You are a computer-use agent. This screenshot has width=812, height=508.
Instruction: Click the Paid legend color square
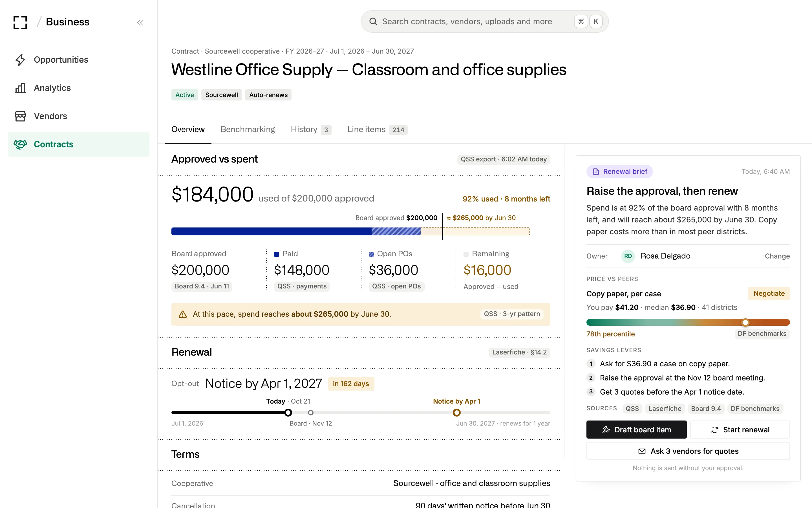[x=277, y=254]
